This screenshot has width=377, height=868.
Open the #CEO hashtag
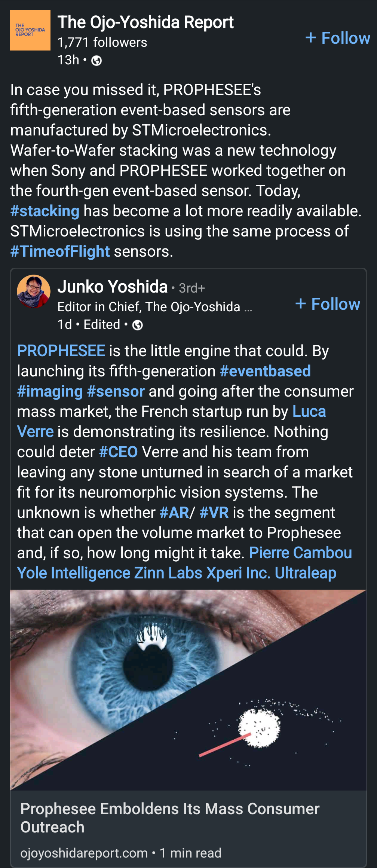point(119,452)
